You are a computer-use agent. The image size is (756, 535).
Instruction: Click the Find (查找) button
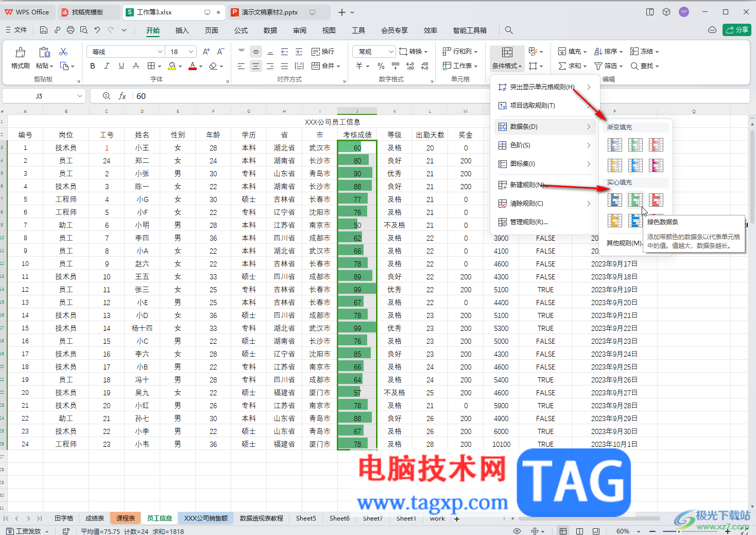(645, 66)
